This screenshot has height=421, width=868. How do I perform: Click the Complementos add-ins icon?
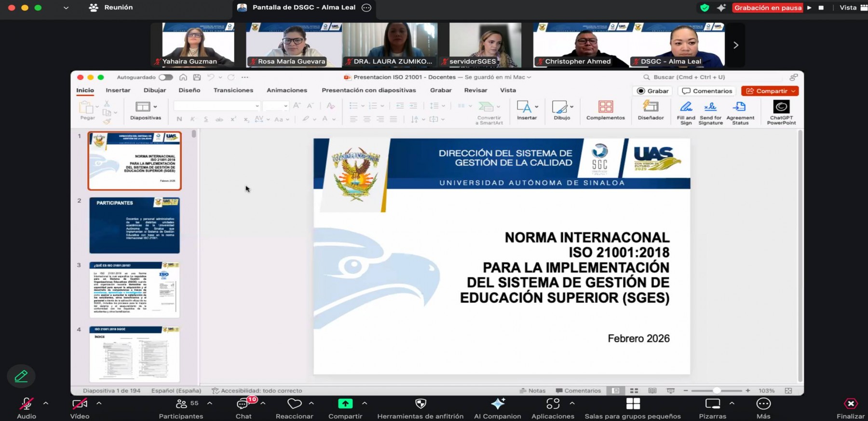[x=605, y=110]
